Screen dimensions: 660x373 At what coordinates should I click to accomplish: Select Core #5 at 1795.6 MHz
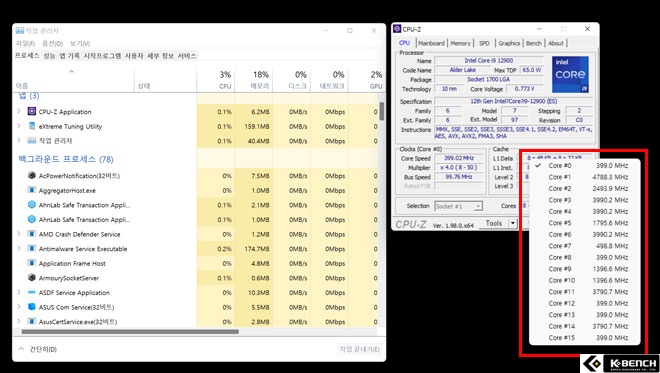[x=585, y=223]
